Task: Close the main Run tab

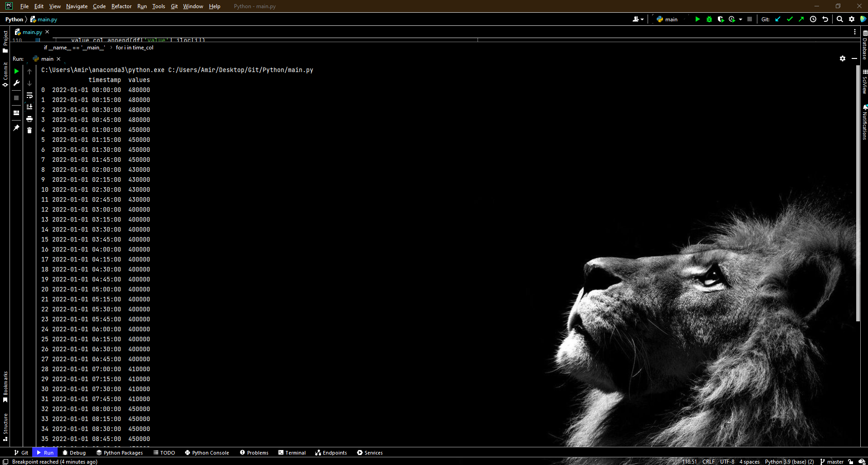Action: coord(59,59)
